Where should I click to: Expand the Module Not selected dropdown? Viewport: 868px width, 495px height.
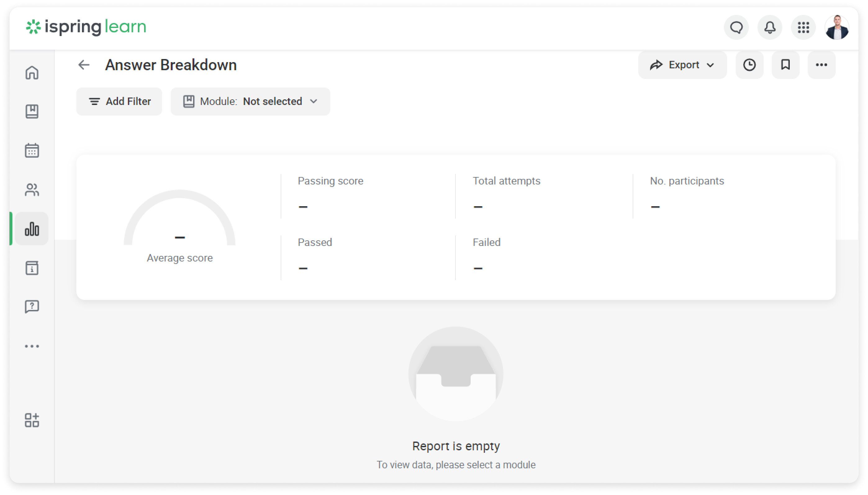(251, 101)
